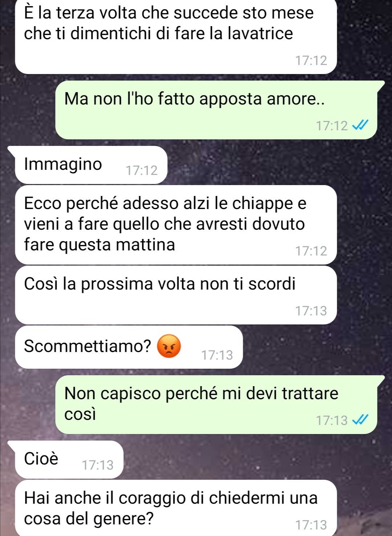Tap the angry face emoji
Screen dimensions: 392x536
point(168,346)
